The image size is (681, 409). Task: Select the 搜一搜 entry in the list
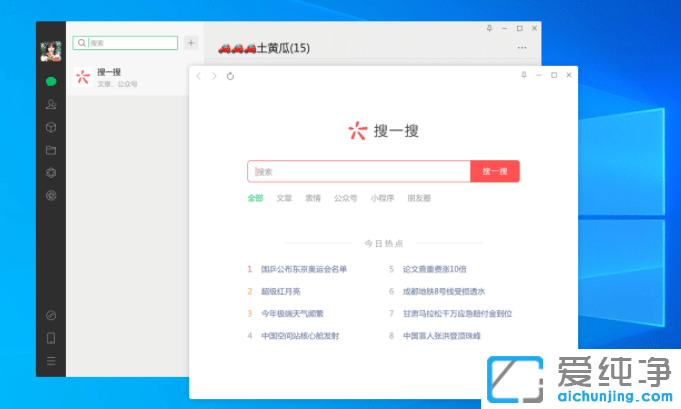[128, 77]
